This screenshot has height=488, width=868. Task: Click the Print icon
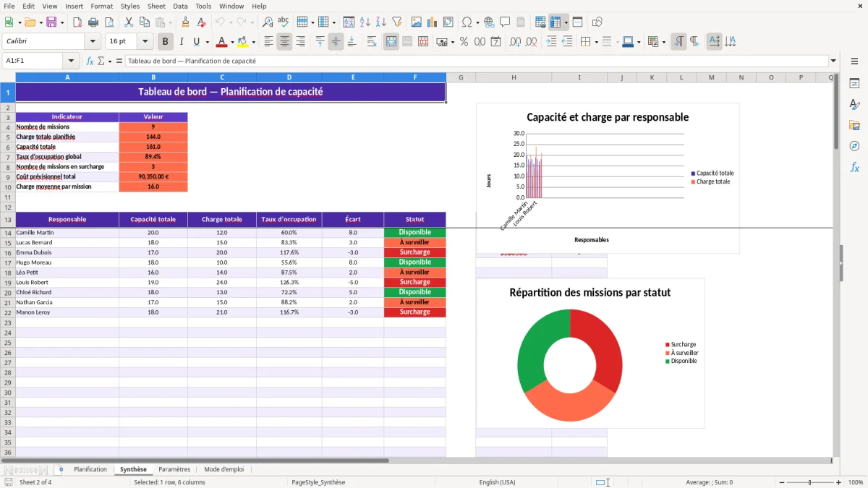point(93,22)
